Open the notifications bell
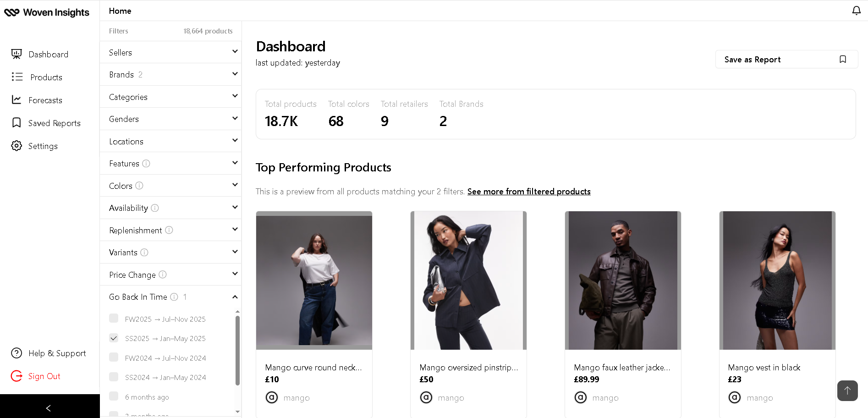This screenshot has height=418, width=868. [x=856, y=11]
